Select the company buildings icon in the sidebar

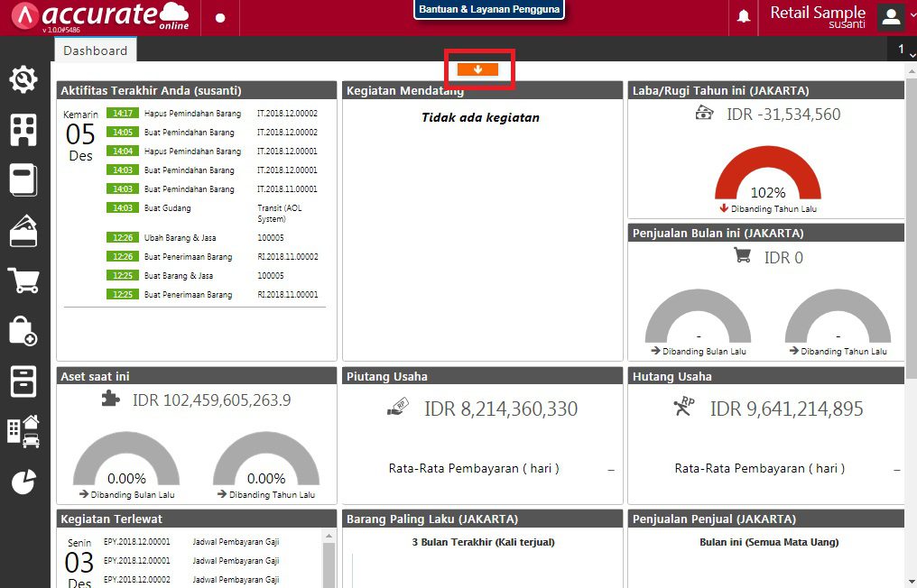24,129
